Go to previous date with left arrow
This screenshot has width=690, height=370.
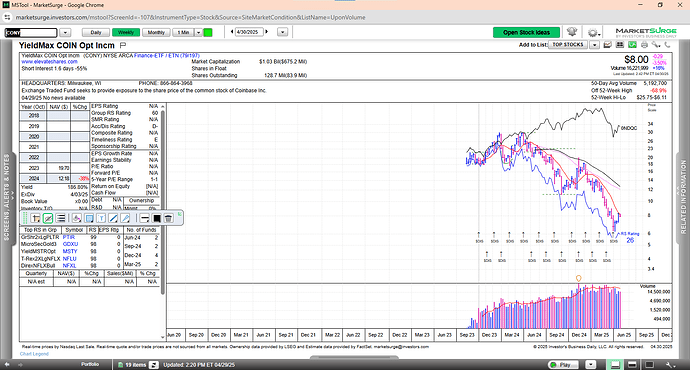click(232, 32)
